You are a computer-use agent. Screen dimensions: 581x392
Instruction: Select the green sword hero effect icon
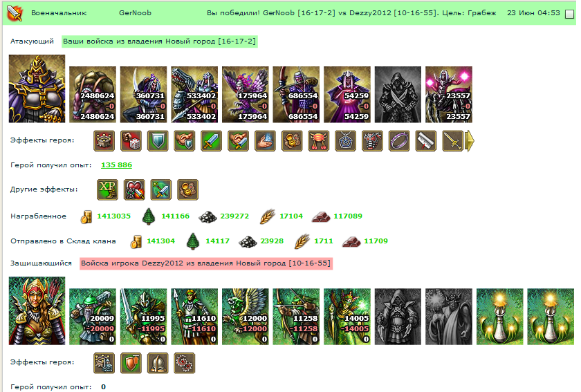coord(211,141)
